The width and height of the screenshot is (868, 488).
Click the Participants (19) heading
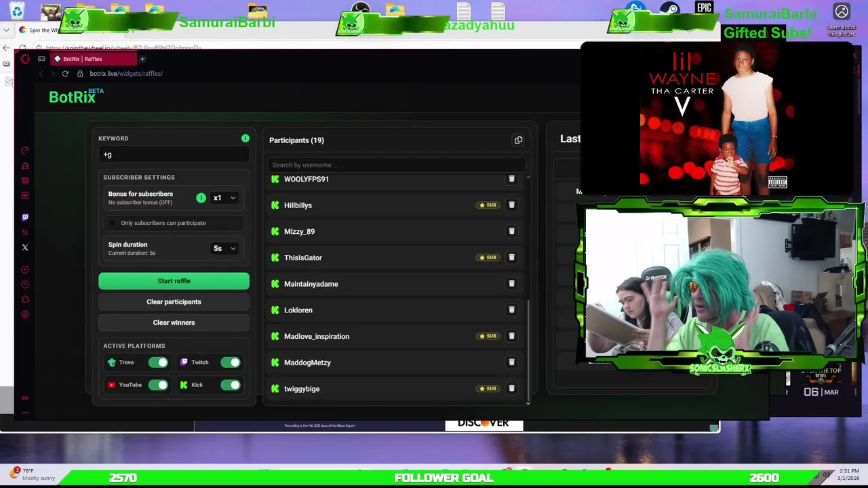click(296, 140)
